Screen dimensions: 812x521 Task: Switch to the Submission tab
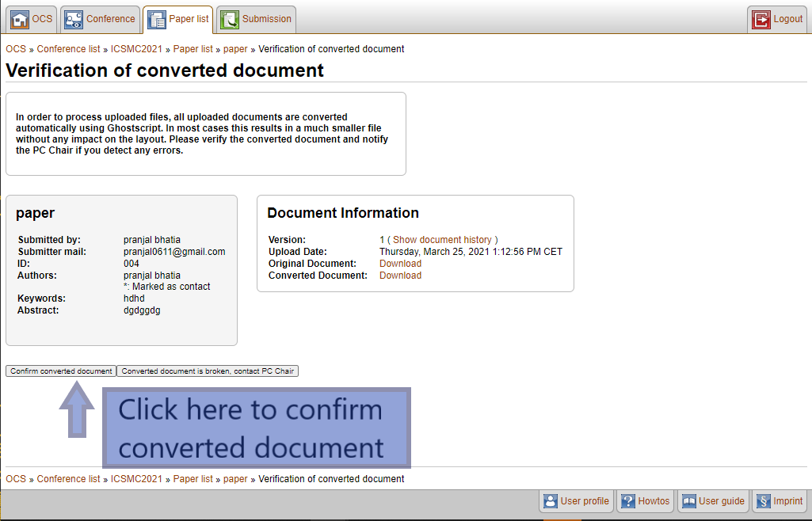click(266, 19)
